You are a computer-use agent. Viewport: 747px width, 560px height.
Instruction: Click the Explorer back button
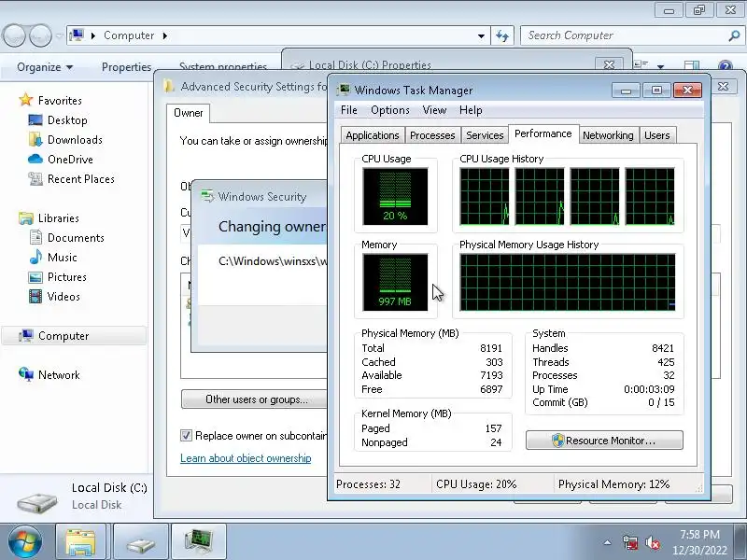14,35
